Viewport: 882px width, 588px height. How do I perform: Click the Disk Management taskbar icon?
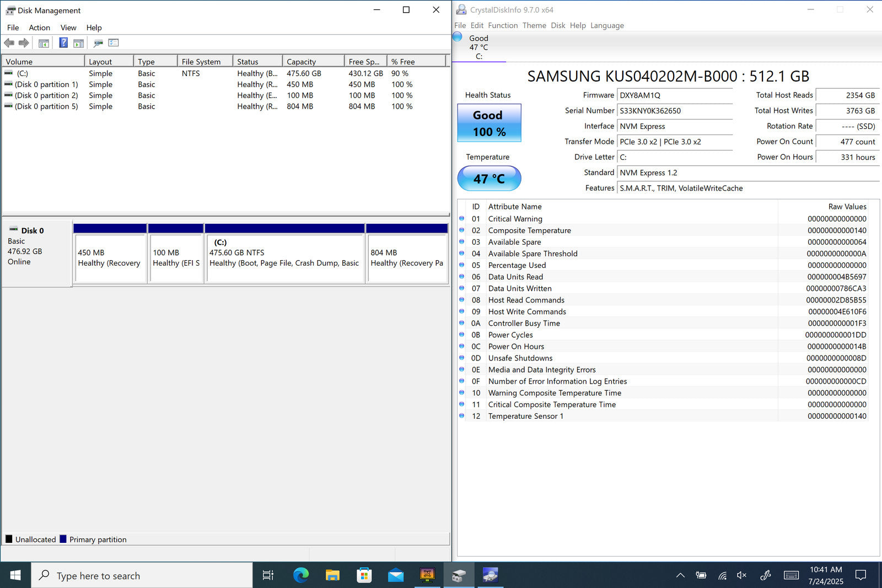tap(459, 575)
